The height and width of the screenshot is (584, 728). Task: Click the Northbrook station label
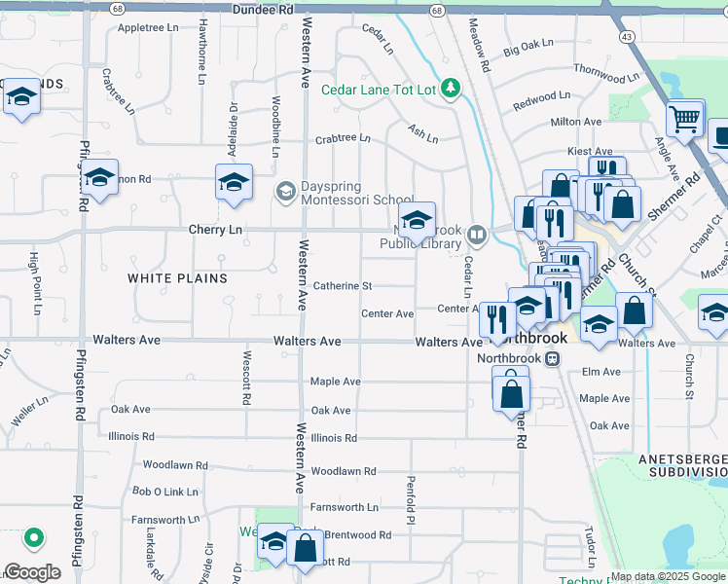pyautogui.click(x=509, y=358)
